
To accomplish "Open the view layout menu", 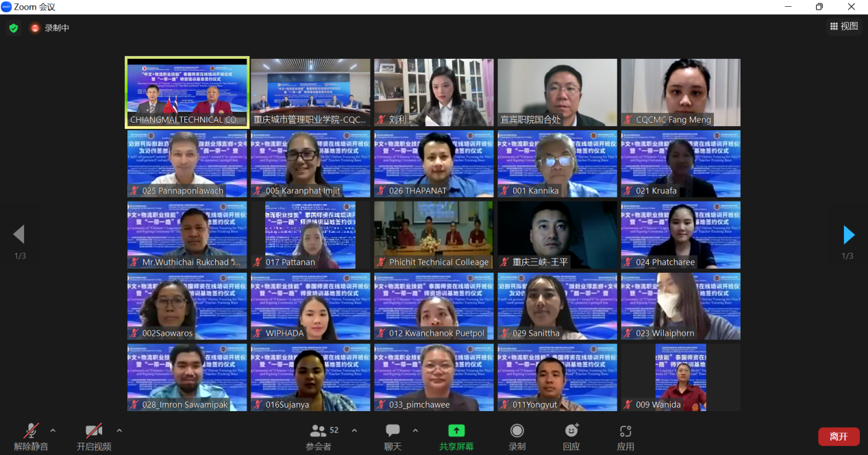I will pyautogui.click(x=843, y=26).
